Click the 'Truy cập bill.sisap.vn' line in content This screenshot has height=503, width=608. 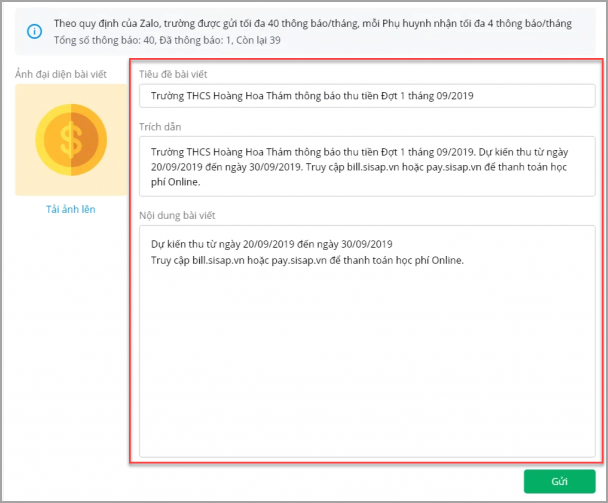point(307,260)
